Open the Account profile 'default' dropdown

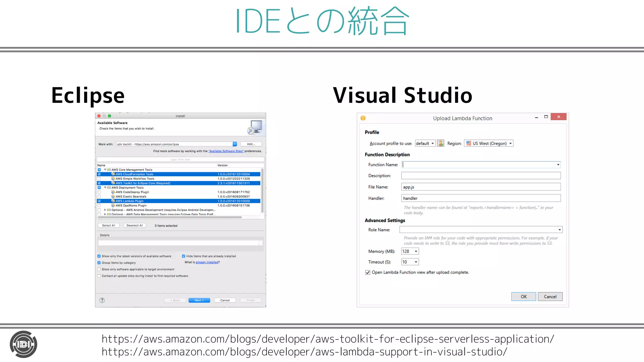point(425,143)
